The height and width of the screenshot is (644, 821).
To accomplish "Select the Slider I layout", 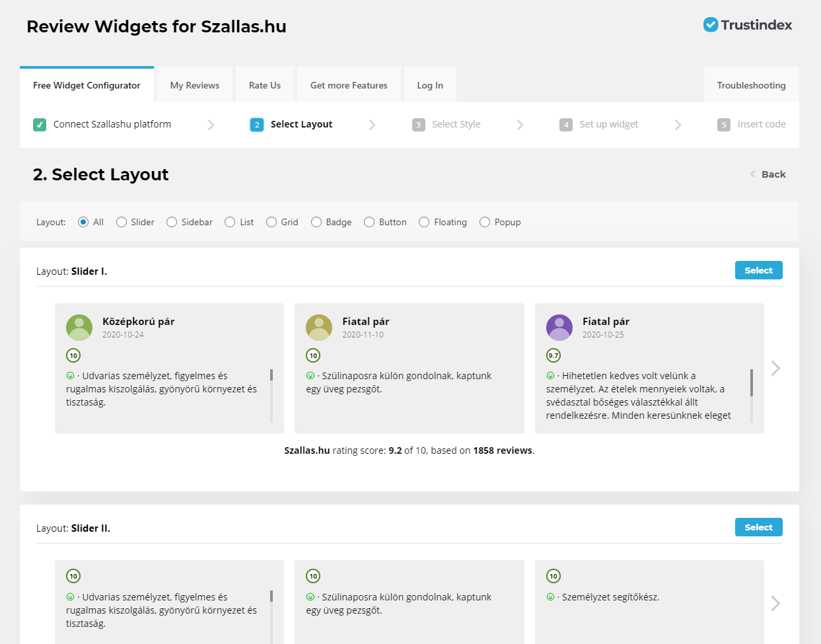I will 759,270.
